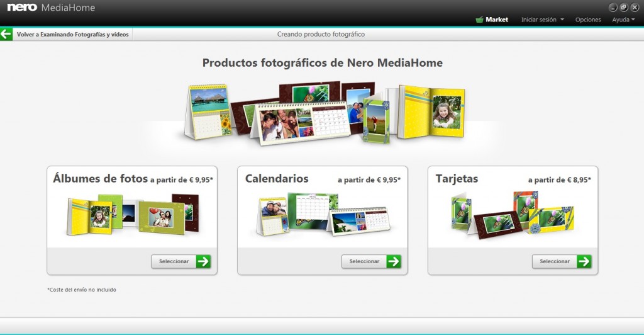Screen dimensions: 644x335
Task: Click the photo albums preview image
Action: [x=132, y=214]
